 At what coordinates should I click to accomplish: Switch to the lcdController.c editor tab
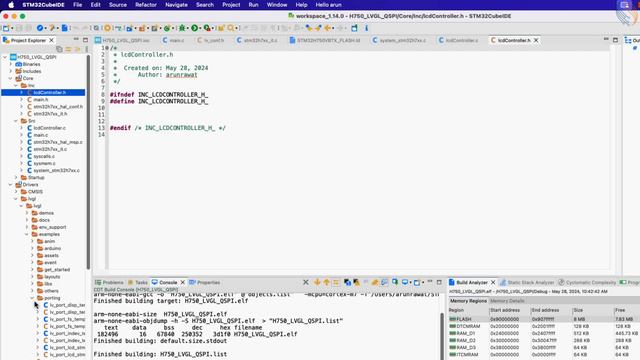click(x=458, y=40)
